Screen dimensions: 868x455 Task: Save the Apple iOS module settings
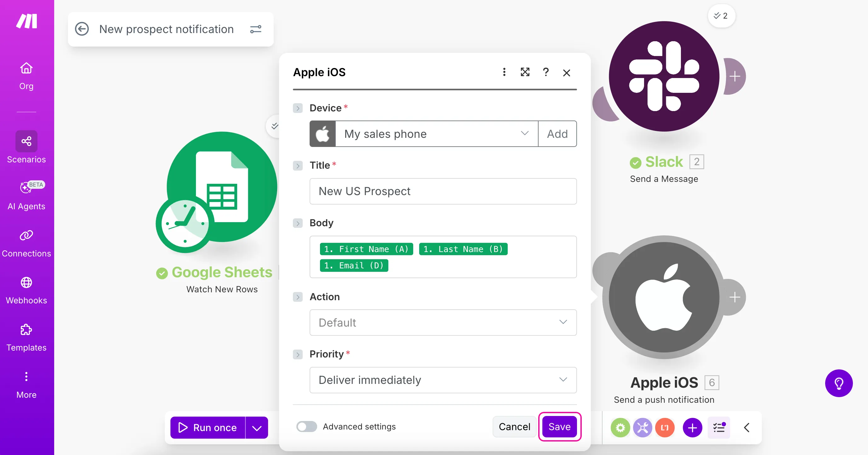(x=559, y=427)
